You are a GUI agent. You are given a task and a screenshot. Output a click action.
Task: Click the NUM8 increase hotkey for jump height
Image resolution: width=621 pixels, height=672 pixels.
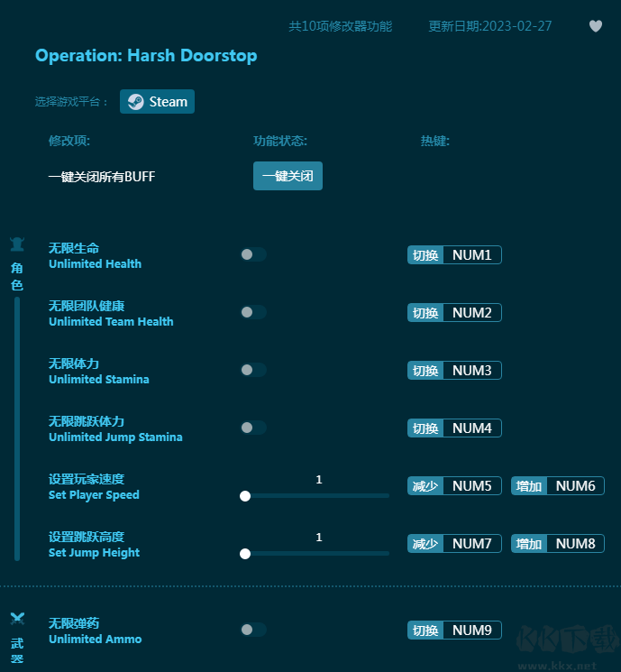[575, 544]
